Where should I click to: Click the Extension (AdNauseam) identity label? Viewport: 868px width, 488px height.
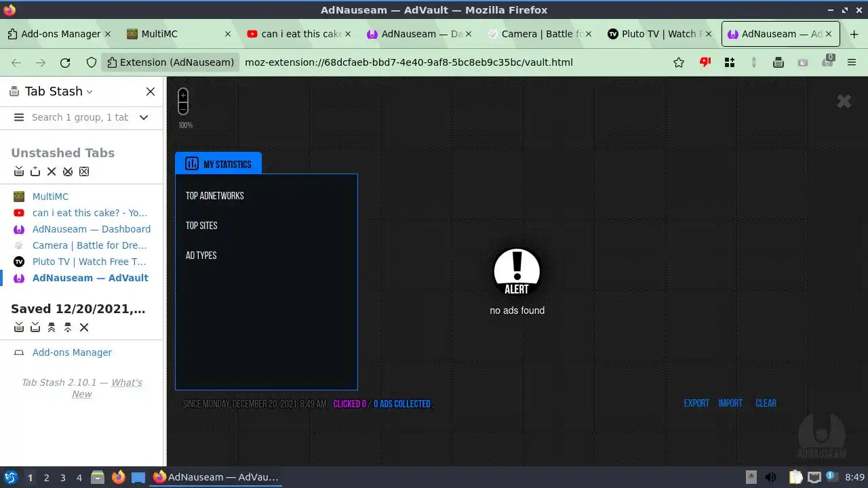click(170, 62)
